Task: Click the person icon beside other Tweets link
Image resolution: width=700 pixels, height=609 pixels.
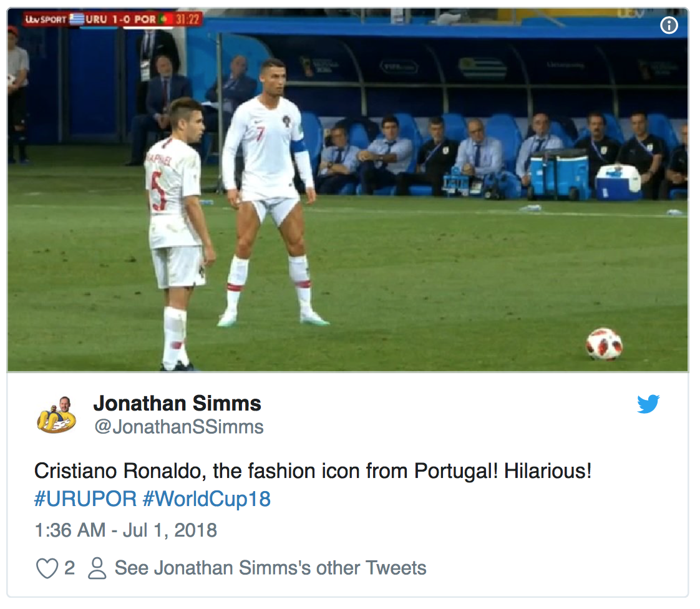Action: (x=97, y=568)
